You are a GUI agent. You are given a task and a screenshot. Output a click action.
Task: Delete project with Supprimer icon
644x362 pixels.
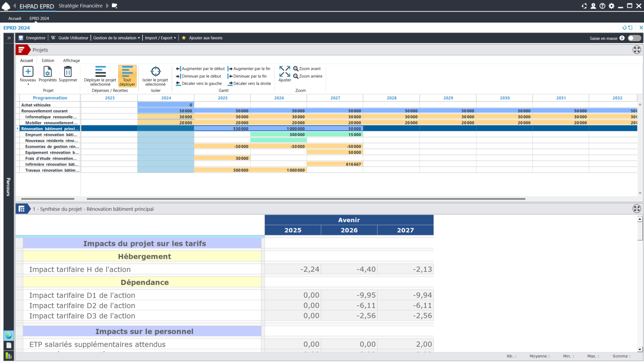[68, 74]
